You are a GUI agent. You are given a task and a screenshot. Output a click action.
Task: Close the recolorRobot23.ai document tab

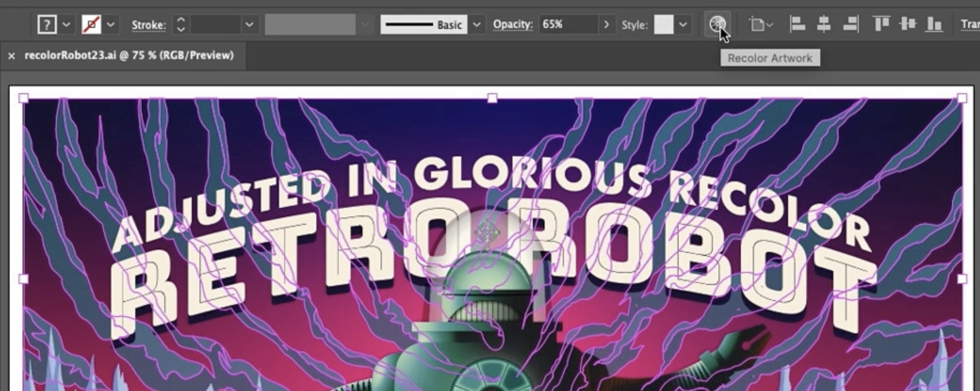click(12, 56)
